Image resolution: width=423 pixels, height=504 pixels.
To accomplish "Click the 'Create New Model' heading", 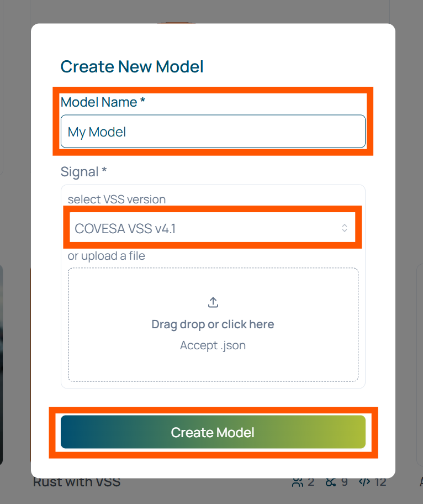I will tap(132, 67).
